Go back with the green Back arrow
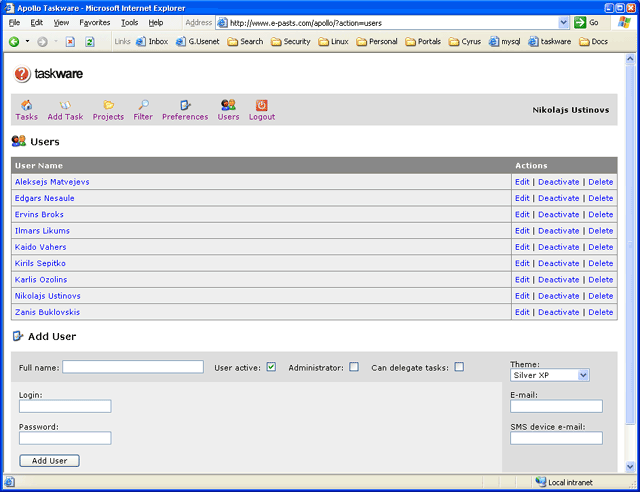Viewport: 640px width, 492px height. [14, 42]
